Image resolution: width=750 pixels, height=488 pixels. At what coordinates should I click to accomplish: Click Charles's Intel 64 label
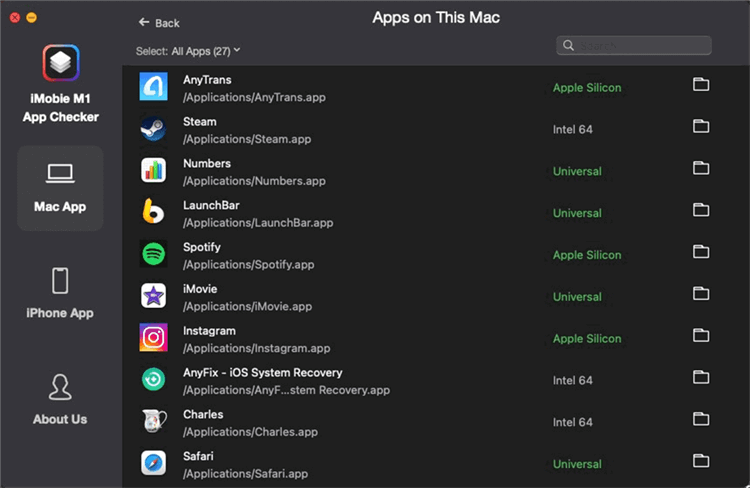click(573, 422)
